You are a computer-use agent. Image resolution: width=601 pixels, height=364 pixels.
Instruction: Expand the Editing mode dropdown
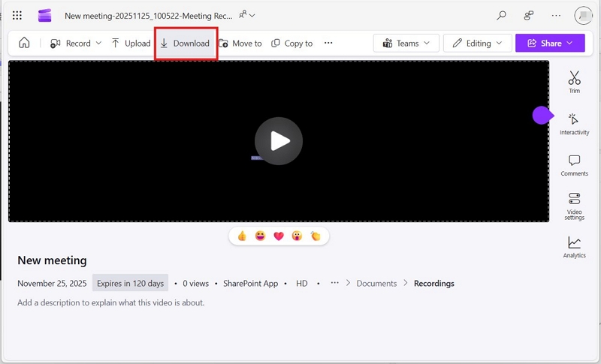click(477, 44)
